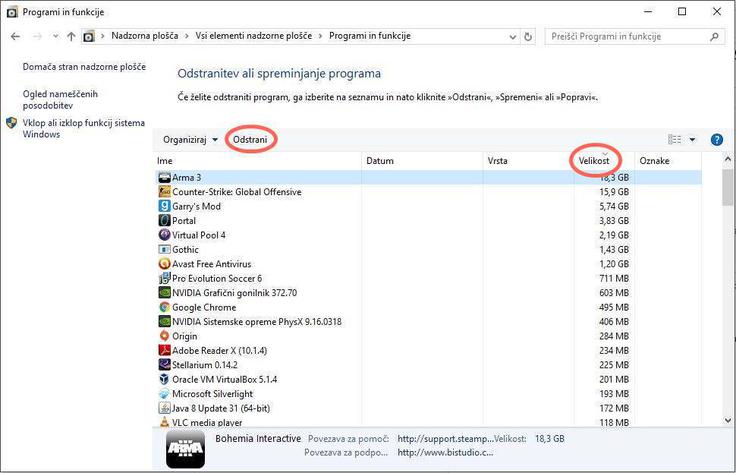This screenshot has width=736, height=473.
Task: Click the NVIDIA PhysX icon
Action: pyautogui.click(x=164, y=321)
